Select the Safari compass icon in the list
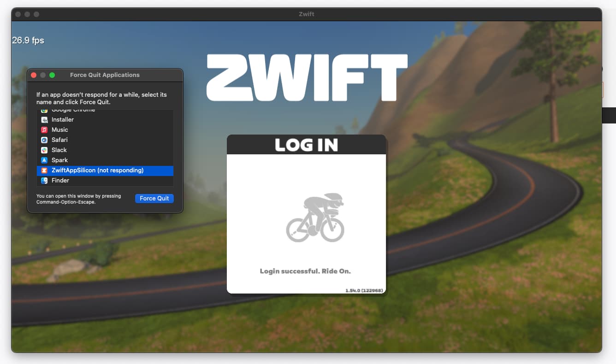The width and height of the screenshot is (616, 364). coord(44,140)
